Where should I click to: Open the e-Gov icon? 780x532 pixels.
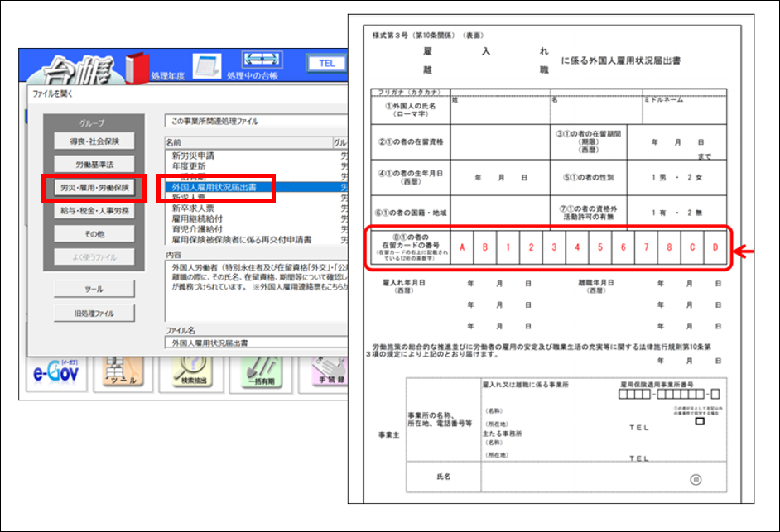point(55,373)
